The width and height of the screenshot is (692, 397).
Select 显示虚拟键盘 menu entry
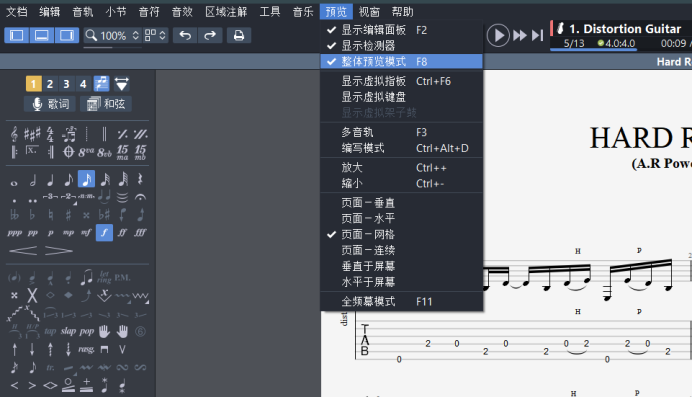(402, 97)
